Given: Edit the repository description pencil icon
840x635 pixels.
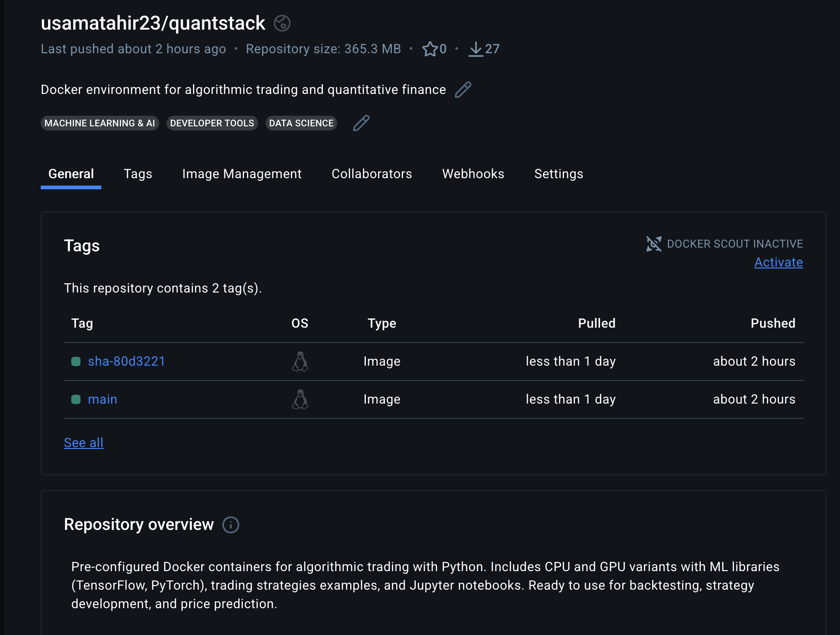Looking at the screenshot, I should (x=463, y=90).
